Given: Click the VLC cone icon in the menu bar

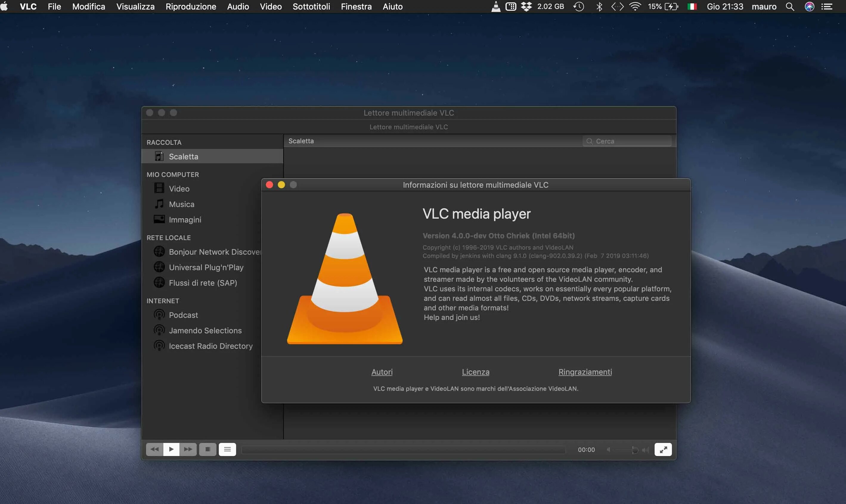Looking at the screenshot, I should click(x=496, y=7).
